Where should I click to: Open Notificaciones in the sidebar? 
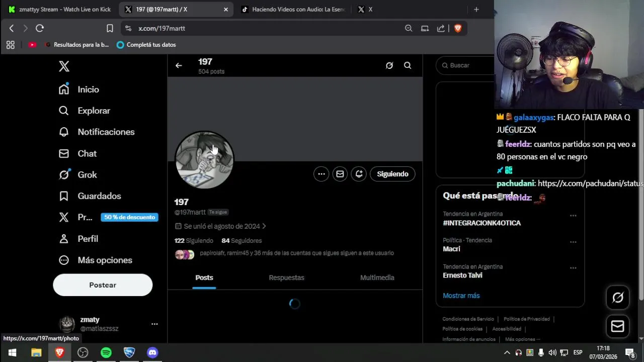(97, 132)
